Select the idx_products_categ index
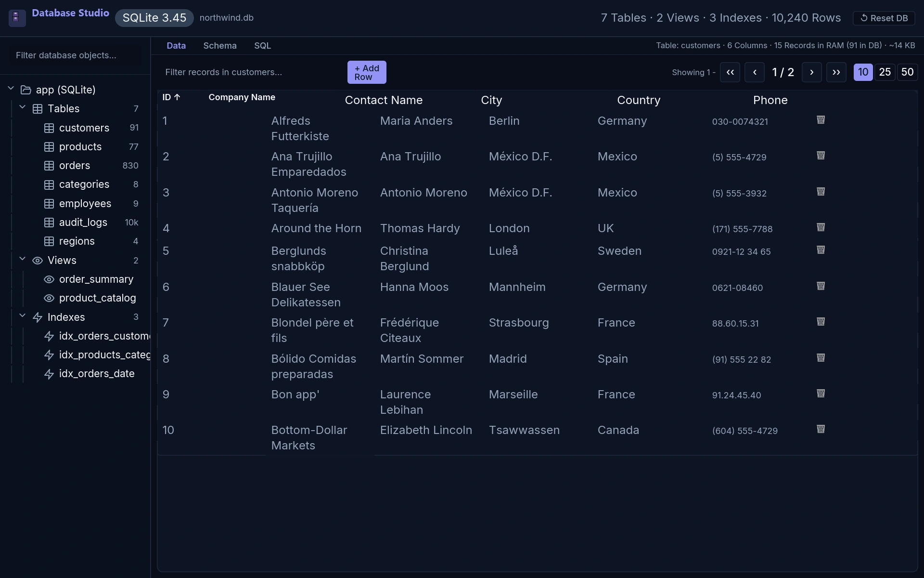Viewport: 924px width, 578px height. click(x=104, y=355)
